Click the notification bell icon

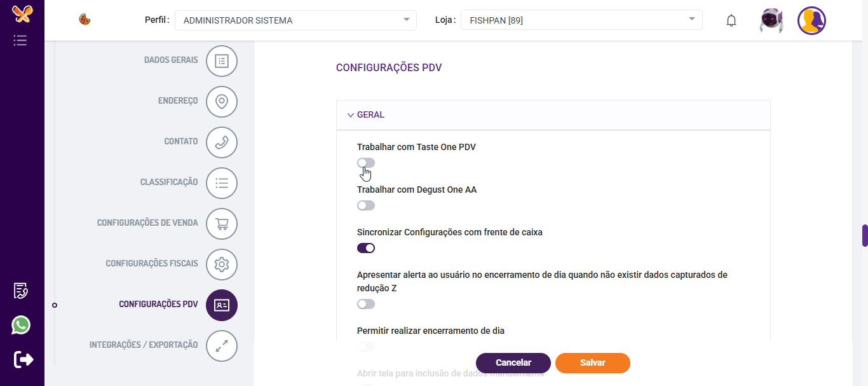click(x=731, y=20)
